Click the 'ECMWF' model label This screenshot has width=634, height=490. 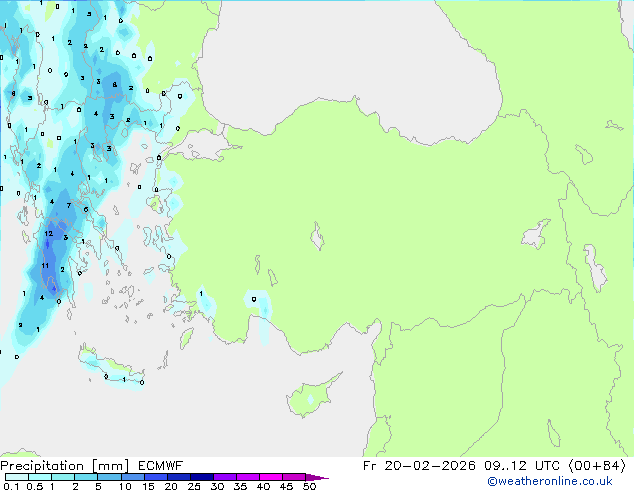(x=161, y=466)
